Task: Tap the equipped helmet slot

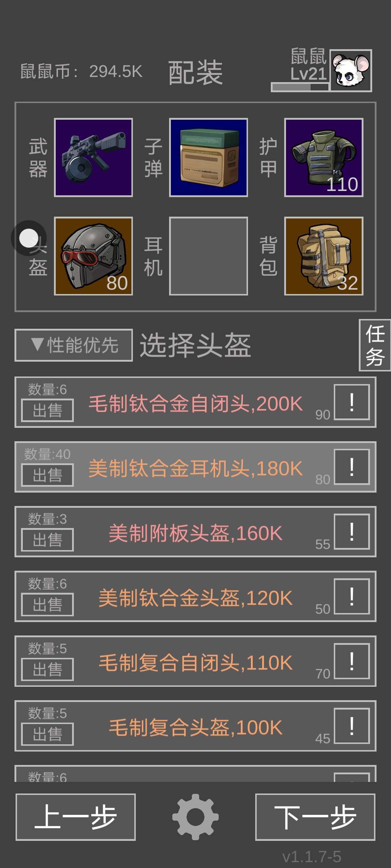Action: pyautogui.click(x=93, y=256)
